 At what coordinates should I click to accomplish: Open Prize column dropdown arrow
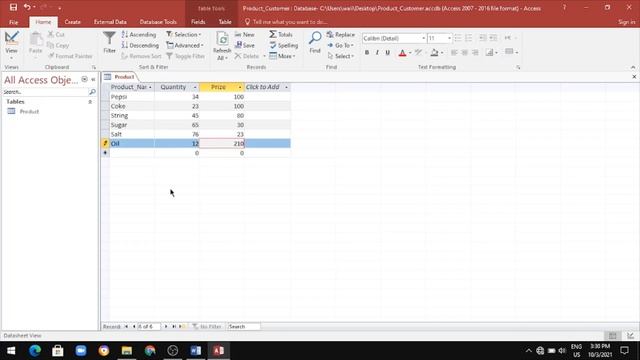tap(240, 87)
